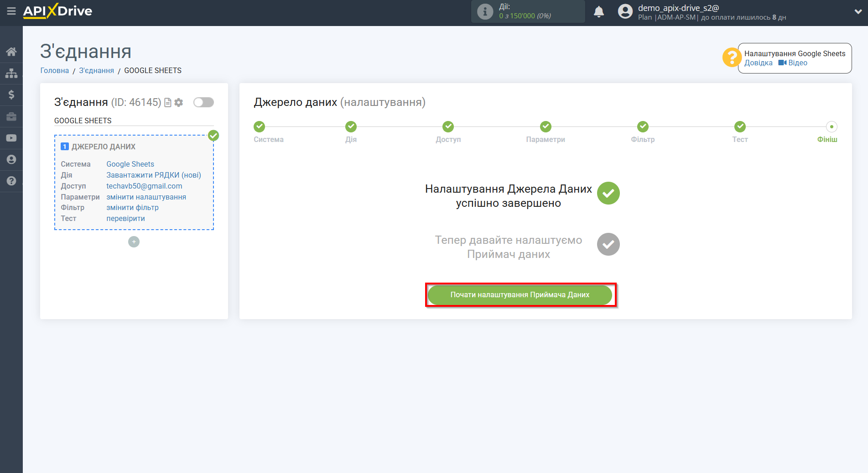Jump to the Параметри step
Image resolution: width=868 pixels, height=473 pixels.
coord(546,127)
